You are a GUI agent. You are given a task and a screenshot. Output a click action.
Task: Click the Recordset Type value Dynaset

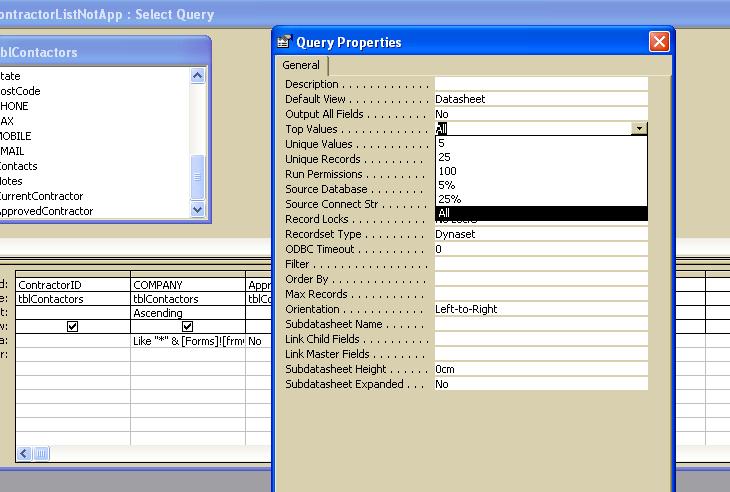(x=541, y=234)
